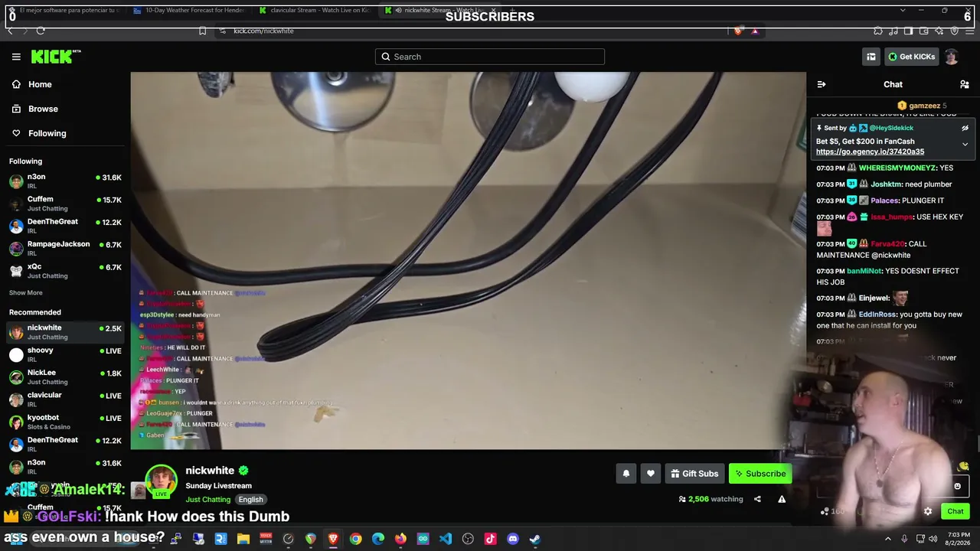
Task: Click the @HeySidekick username in pinned message
Action: (891, 128)
